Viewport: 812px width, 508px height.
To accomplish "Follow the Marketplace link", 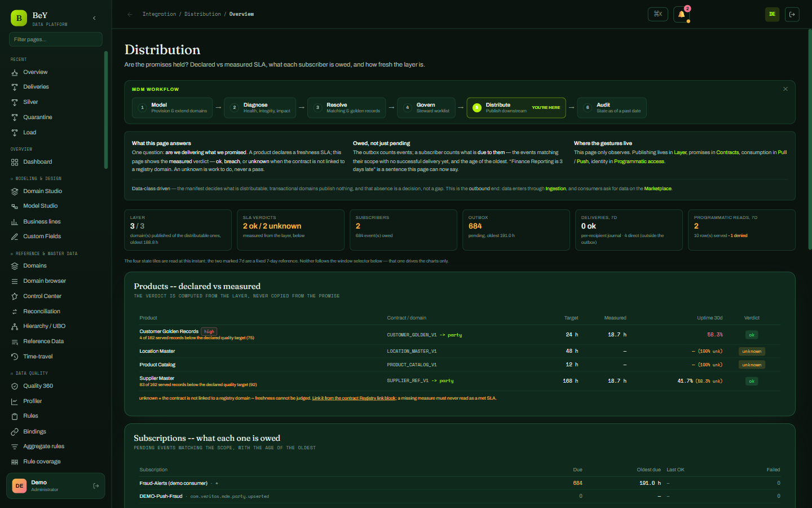I will (657, 189).
